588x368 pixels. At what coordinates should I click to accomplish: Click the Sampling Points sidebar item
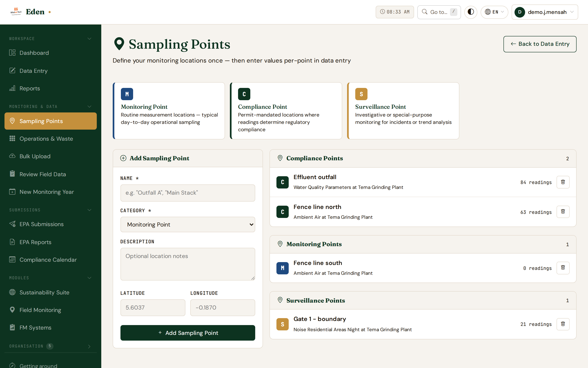[51, 121]
